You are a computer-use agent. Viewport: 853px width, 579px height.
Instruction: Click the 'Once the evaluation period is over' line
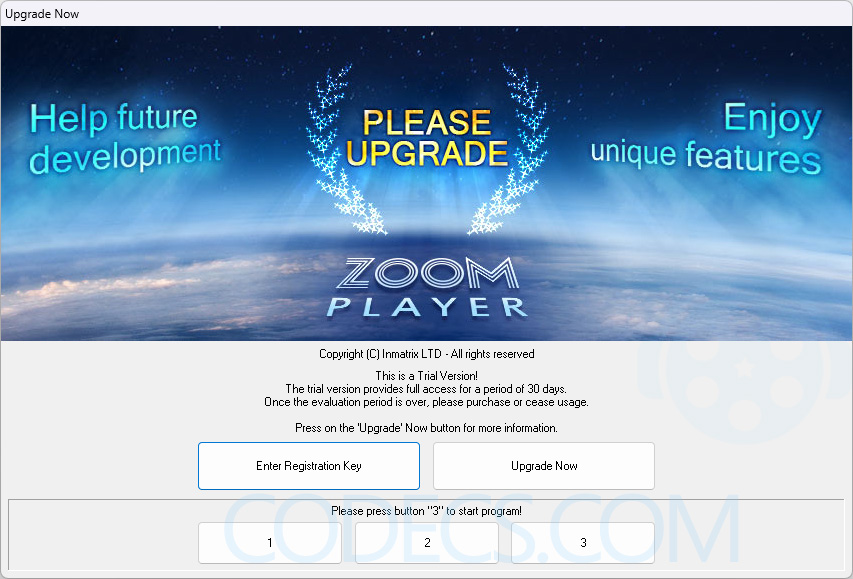coord(426,402)
